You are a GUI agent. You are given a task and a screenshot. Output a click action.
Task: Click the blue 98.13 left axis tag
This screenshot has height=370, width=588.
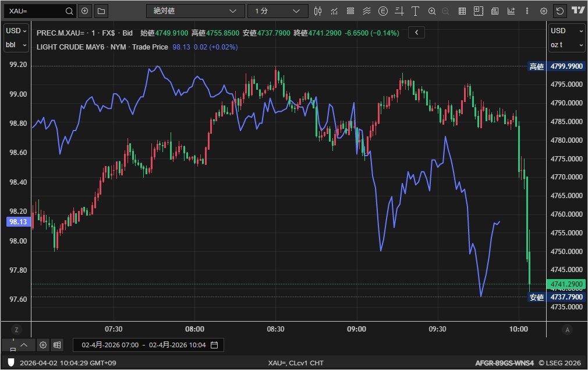tap(18, 222)
